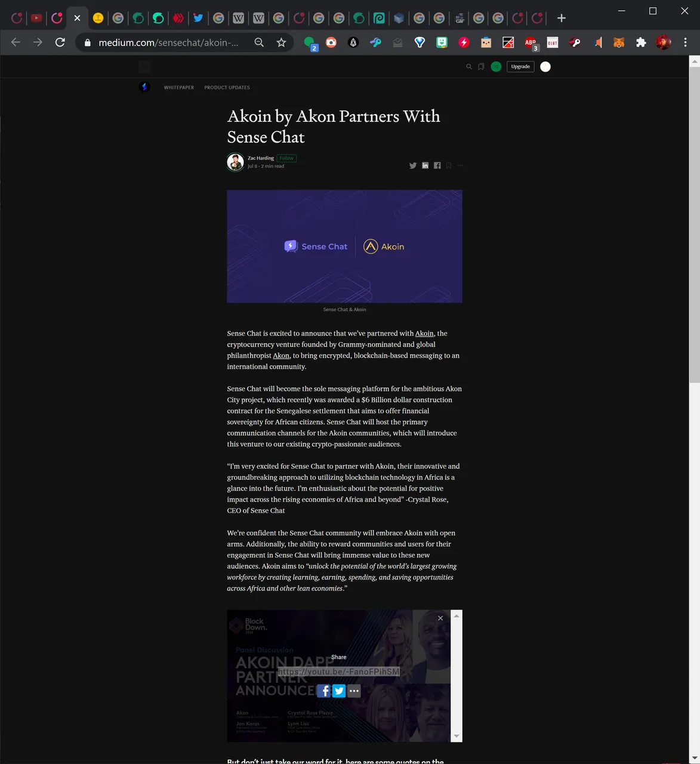Viewport: 700px width, 764px height.
Task: Open the red CLBT extension
Action: (x=553, y=42)
